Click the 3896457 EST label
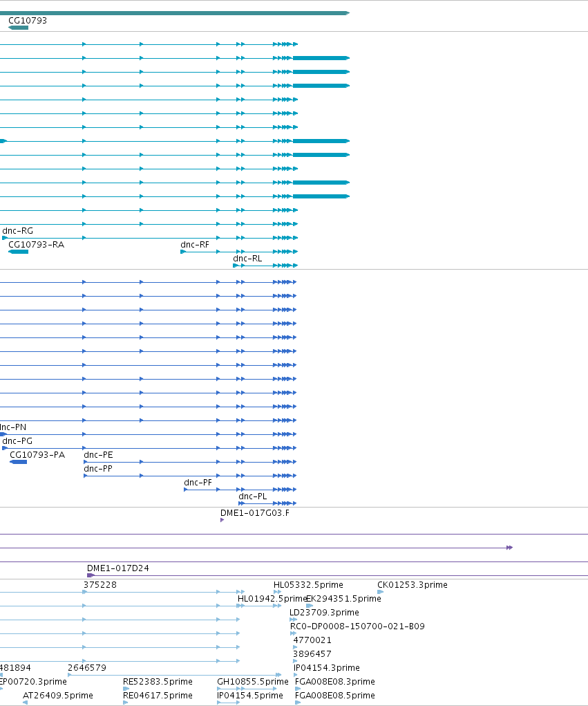588x706 pixels. point(312,653)
